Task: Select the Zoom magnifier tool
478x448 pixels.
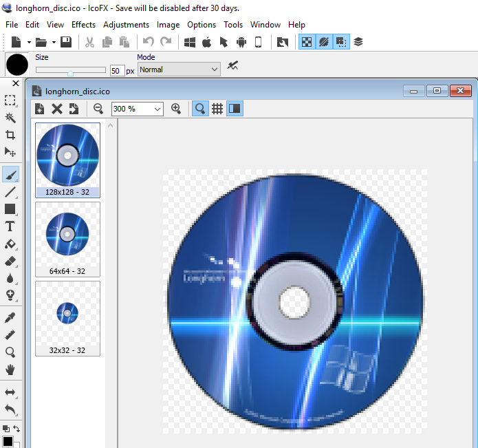Action: pos(10,352)
